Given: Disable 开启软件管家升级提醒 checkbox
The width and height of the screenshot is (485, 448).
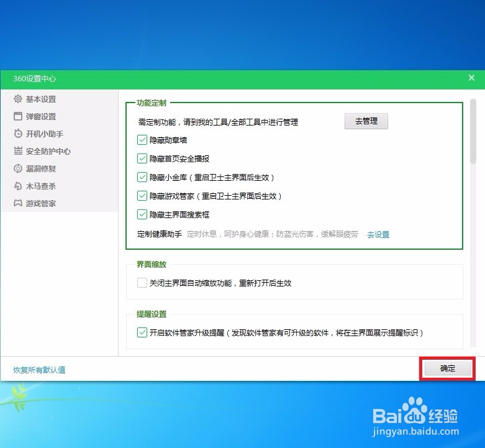Looking at the screenshot, I should pyautogui.click(x=142, y=332).
